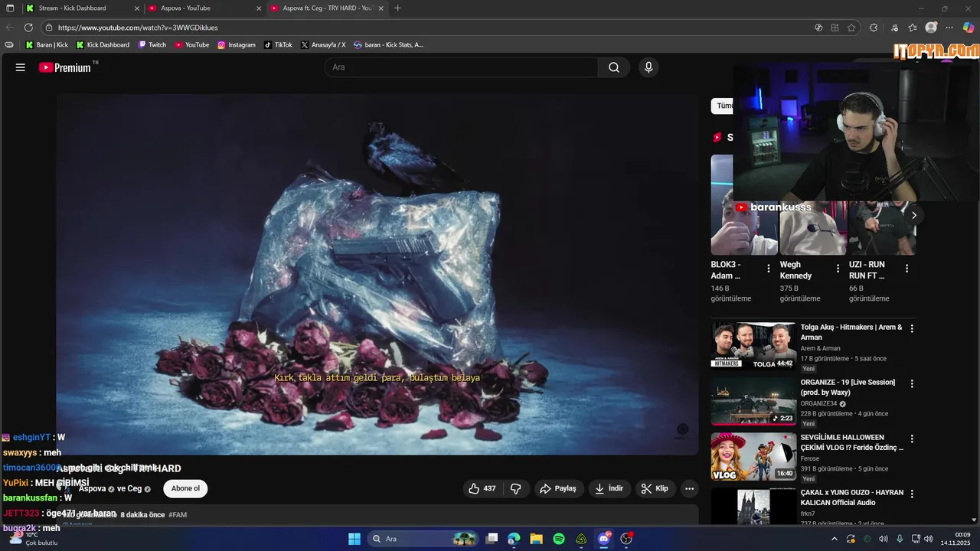This screenshot has height=551, width=980.
Task: Open more actions menu next to Klip
Action: pyautogui.click(x=689, y=488)
